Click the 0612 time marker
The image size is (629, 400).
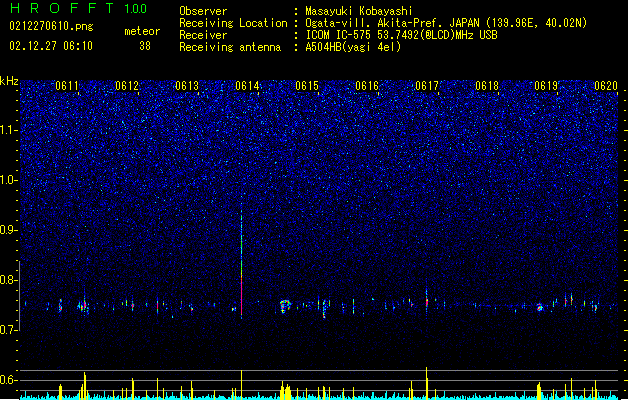[127, 86]
